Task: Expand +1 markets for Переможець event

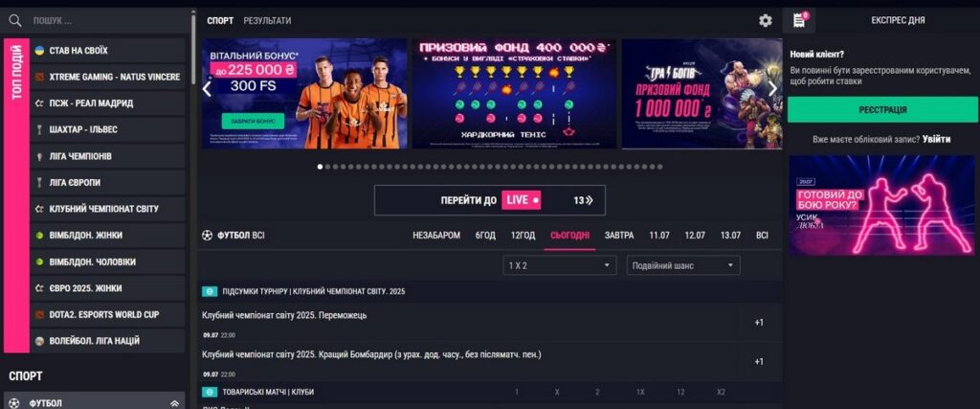Action: point(759,323)
